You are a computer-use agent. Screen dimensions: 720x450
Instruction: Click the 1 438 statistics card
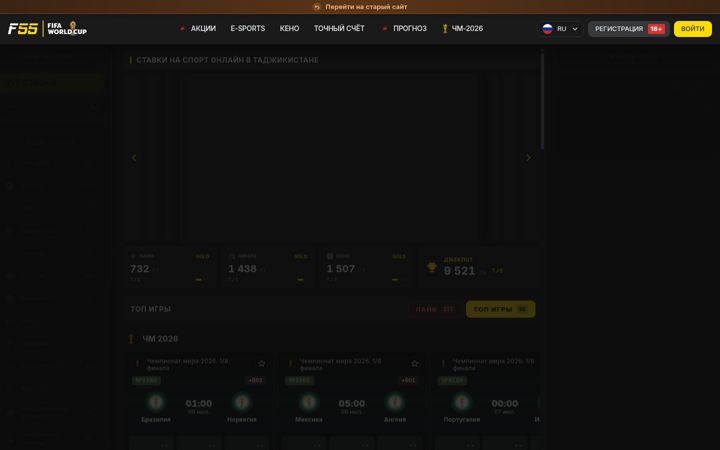pyautogui.click(x=268, y=268)
